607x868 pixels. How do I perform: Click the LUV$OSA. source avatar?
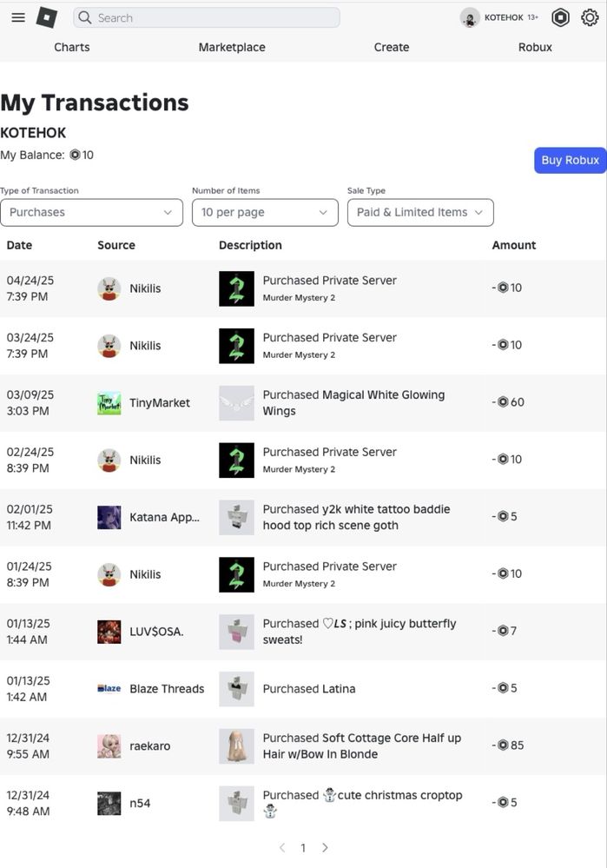109,632
